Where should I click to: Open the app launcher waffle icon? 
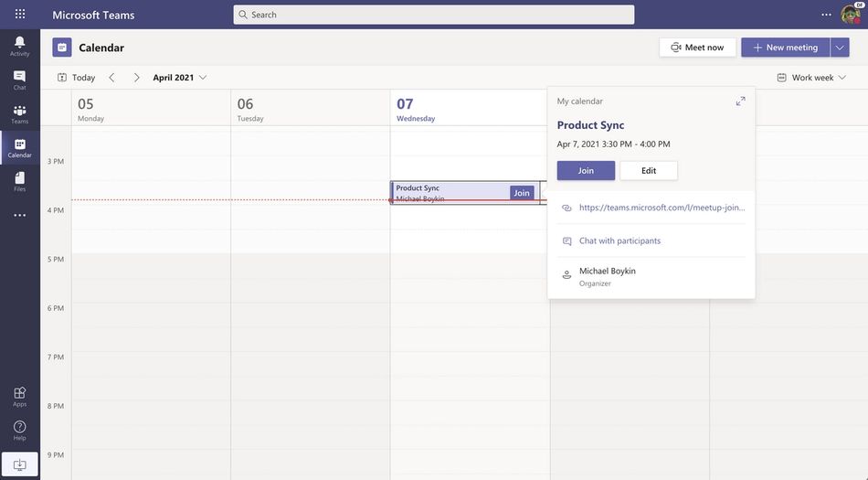(20, 14)
